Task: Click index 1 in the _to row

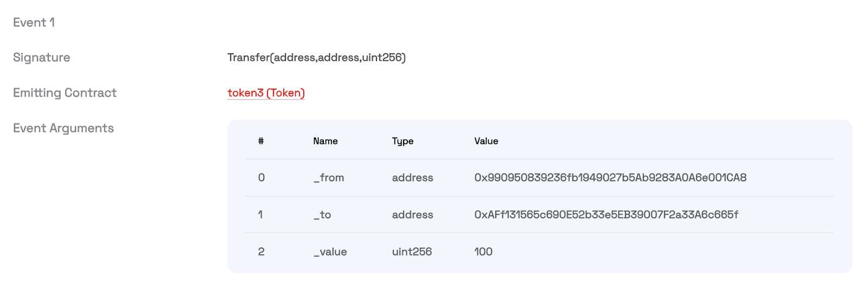Action: (260, 215)
